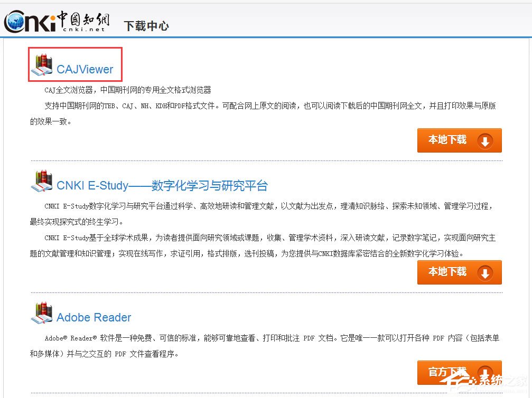Screen dimensions: 532x398
Task: Click 官方下载 button for Adobe Reader
Action: click(460, 373)
